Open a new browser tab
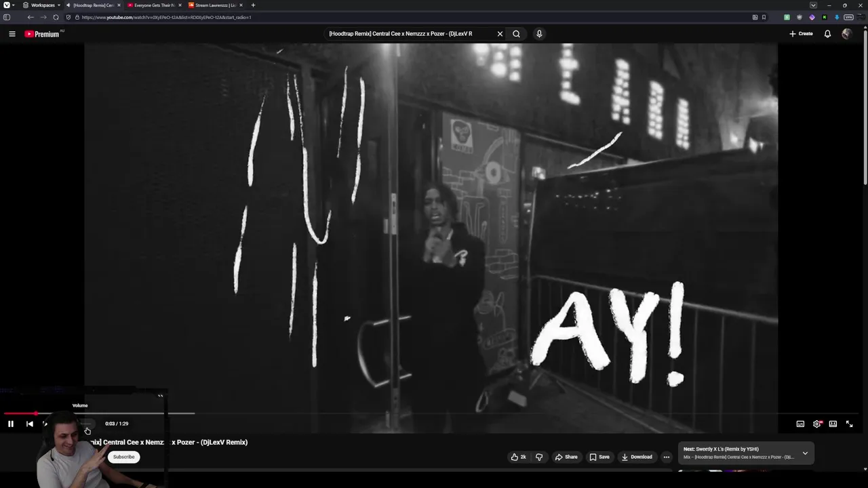 [253, 5]
